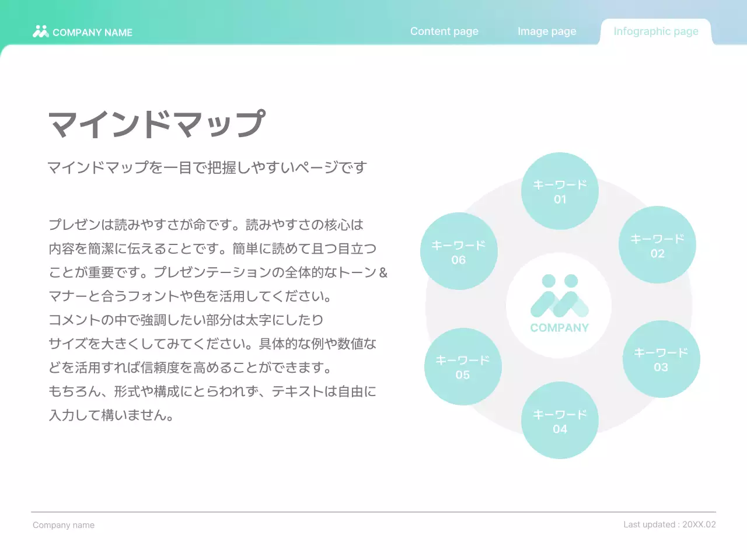Click the マインドマップ main title
Screen dimensions: 747x560
click(156, 124)
